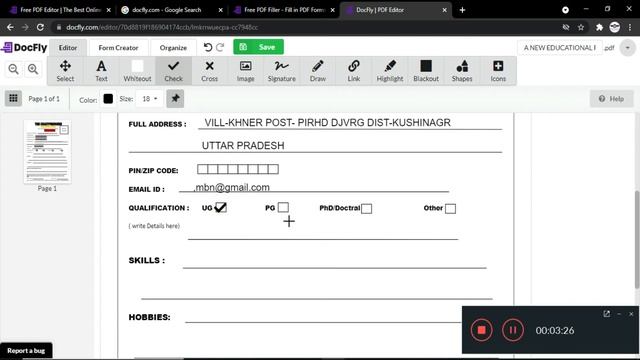The height and width of the screenshot is (360, 640).
Task: Select the Page 1 thumbnail
Action: click(x=47, y=152)
